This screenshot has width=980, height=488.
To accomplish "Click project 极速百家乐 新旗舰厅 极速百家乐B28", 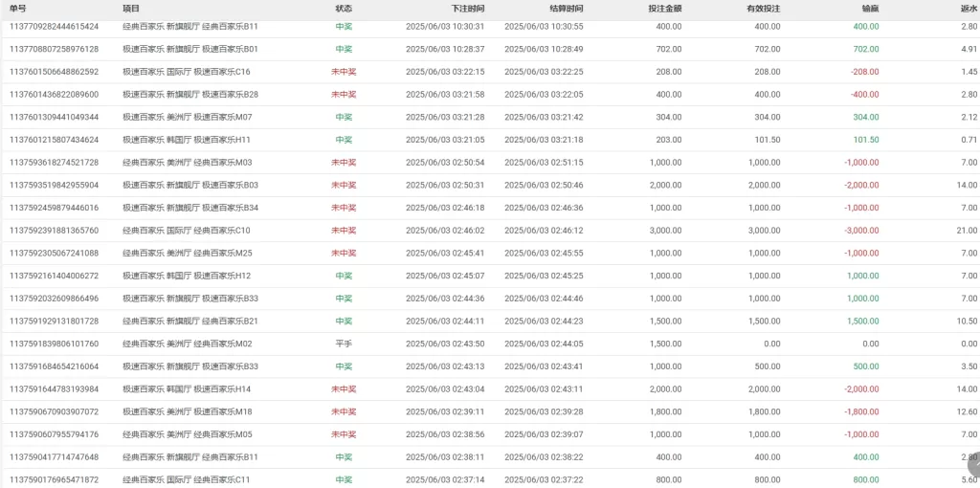I will click(190, 95).
